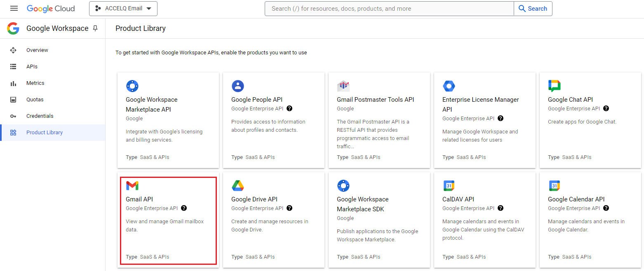Click the Gmail Postmaster Tools API icon
644x271 pixels.
click(x=343, y=86)
